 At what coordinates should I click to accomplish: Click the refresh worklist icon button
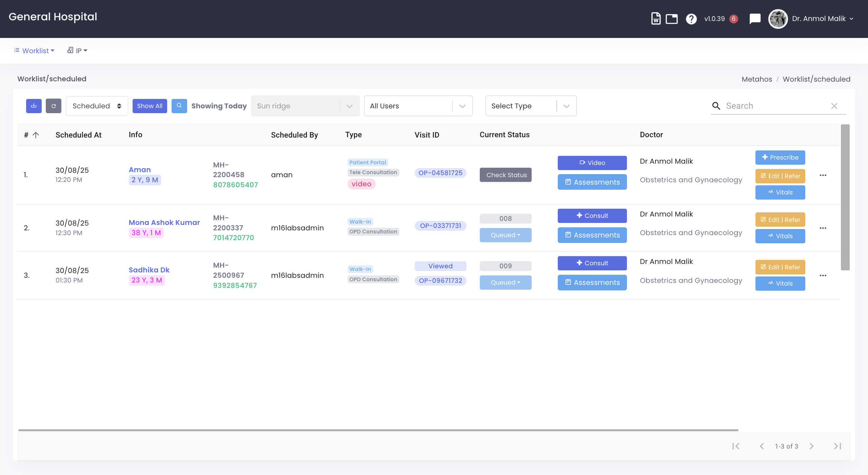54,106
